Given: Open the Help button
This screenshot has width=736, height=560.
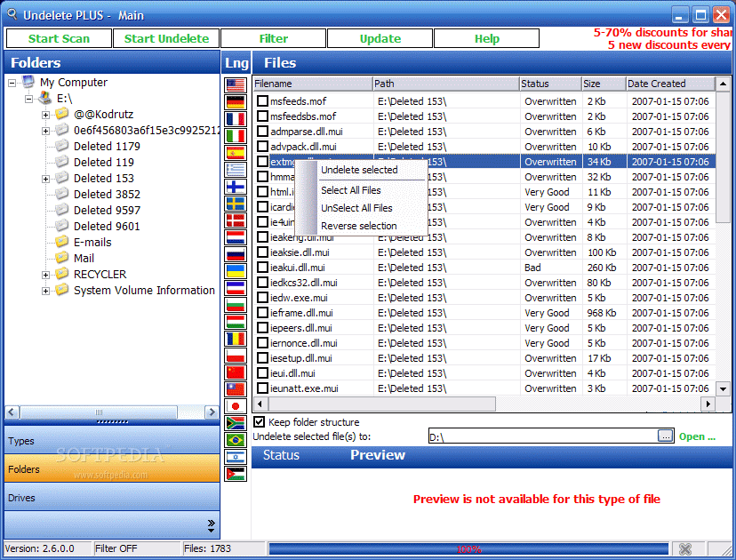Looking at the screenshot, I should tap(487, 38).
